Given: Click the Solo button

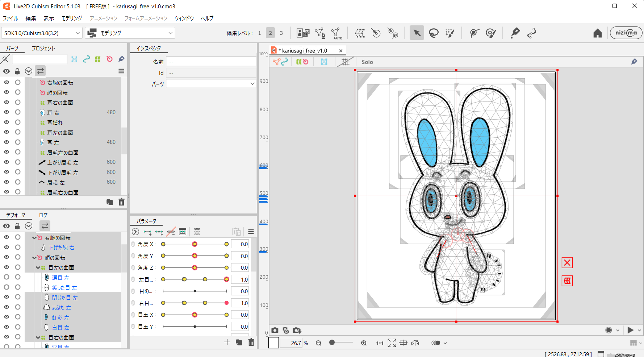Looking at the screenshot, I should tap(367, 62).
